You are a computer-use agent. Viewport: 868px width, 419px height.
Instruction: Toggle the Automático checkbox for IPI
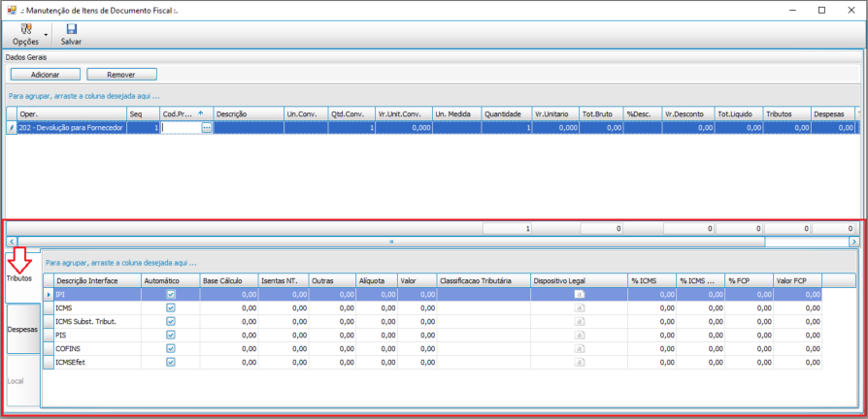point(171,295)
